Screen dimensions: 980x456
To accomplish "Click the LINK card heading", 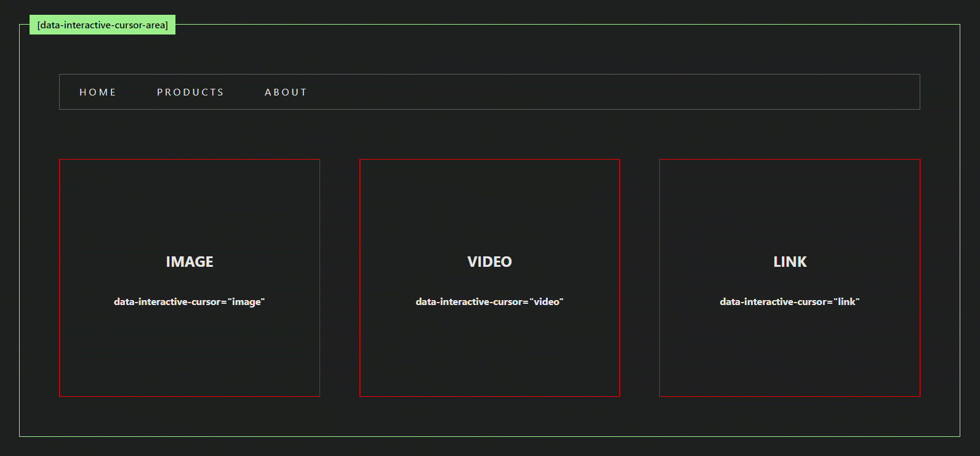I will (790, 262).
